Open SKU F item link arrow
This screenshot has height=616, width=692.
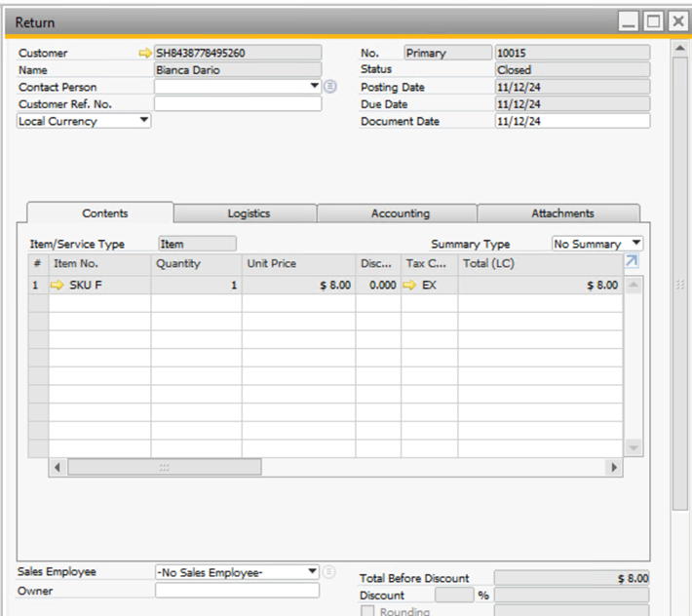[x=57, y=285]
